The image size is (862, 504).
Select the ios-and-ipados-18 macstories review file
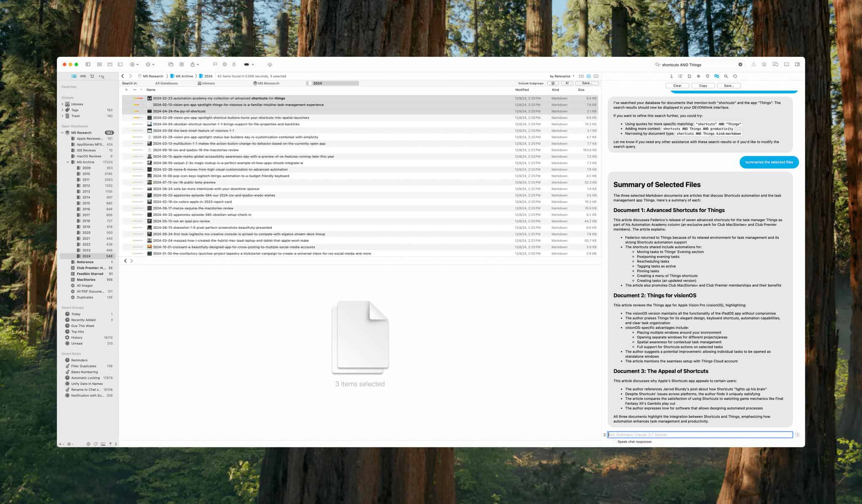pos(360,150)
